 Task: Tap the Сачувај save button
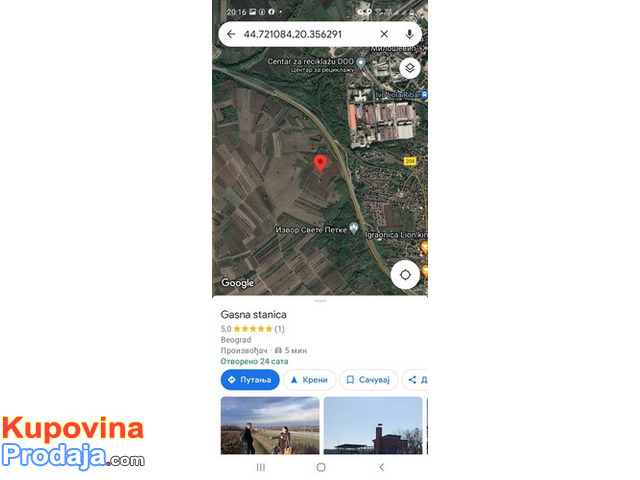tap(369, 380)
